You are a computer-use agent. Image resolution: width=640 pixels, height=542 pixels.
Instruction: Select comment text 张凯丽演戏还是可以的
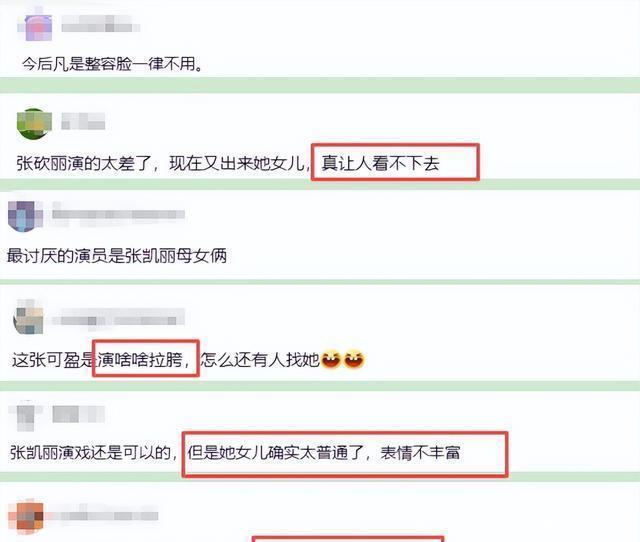90,453
